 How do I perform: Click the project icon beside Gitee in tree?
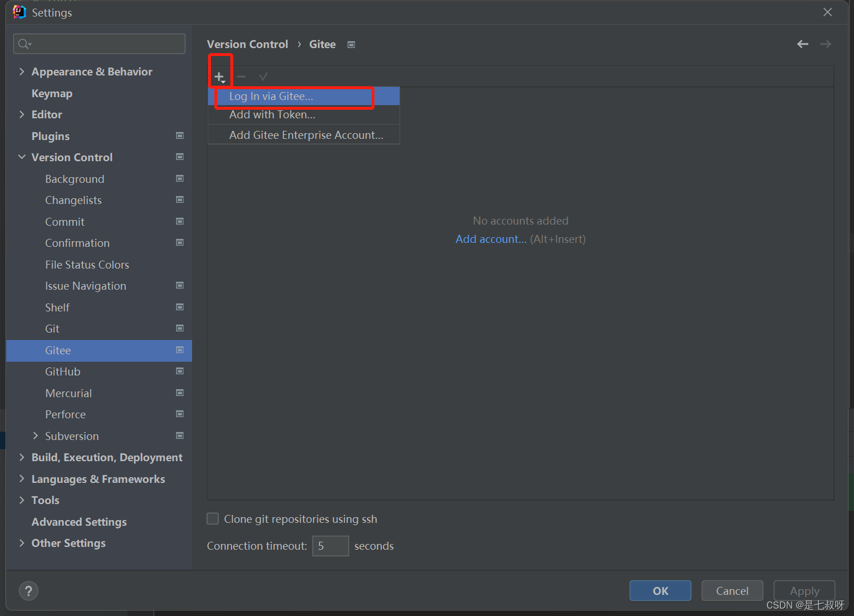[180, 350]
